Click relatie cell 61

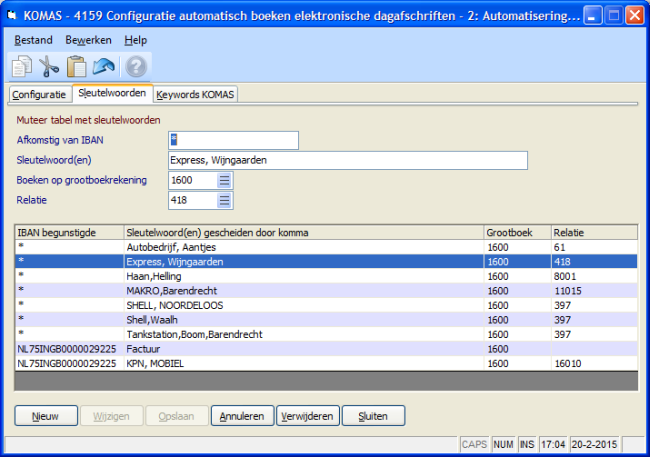click(594, 247)
